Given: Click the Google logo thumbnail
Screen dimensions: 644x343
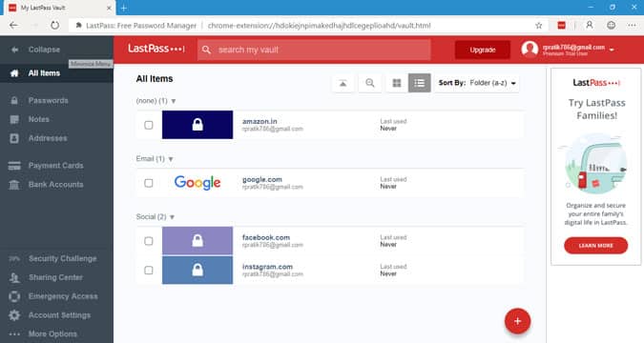Looking at the screenshot, I should (197, 183).
